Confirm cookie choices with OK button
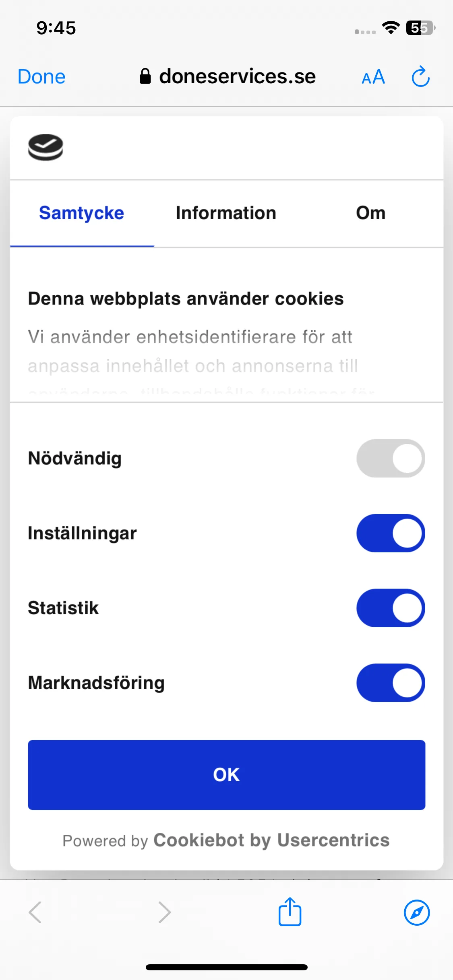This screenshot has height=980, width=453. [x=227, y=775]
